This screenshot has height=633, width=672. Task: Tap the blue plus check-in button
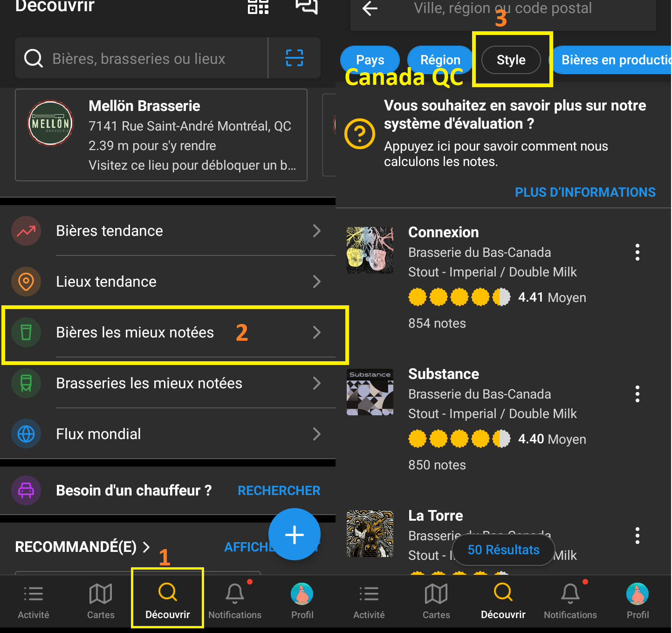[x=295, y=534]
